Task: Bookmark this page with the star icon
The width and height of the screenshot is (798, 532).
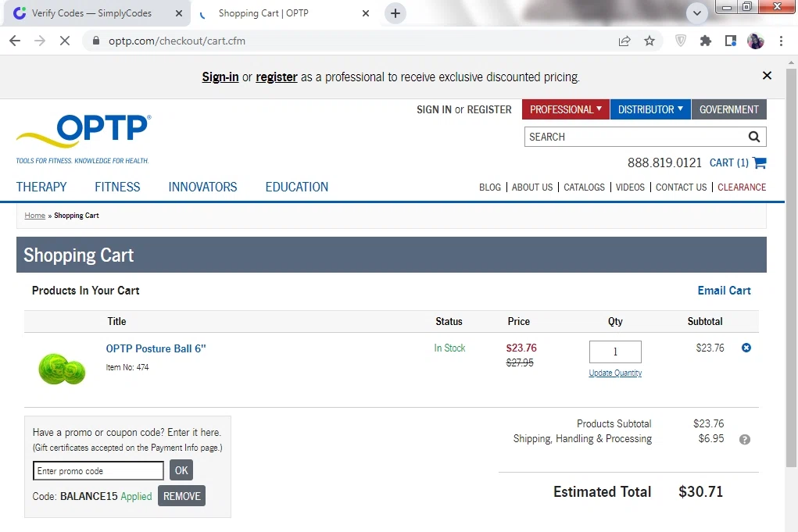Action: 649,41
